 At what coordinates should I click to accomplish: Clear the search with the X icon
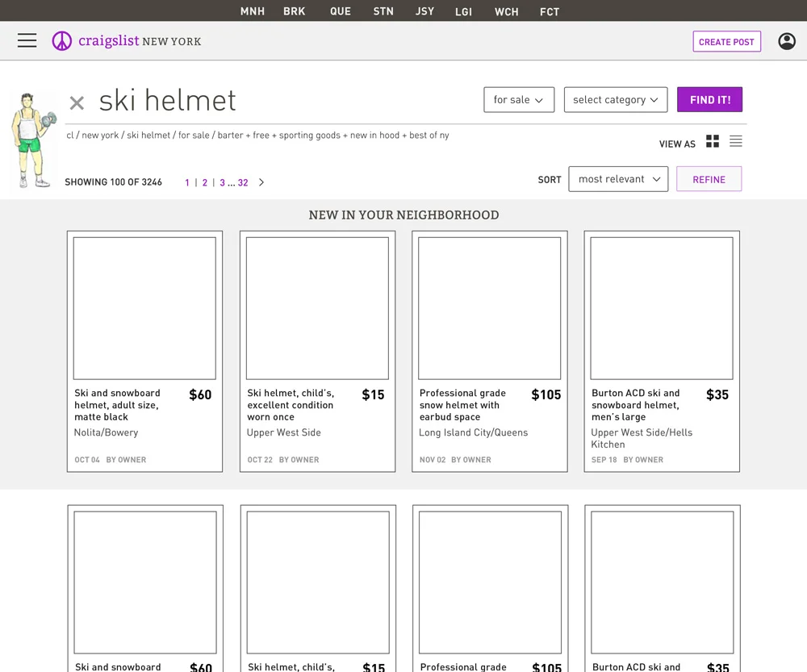pyautogui.click(x=76, y=103)
